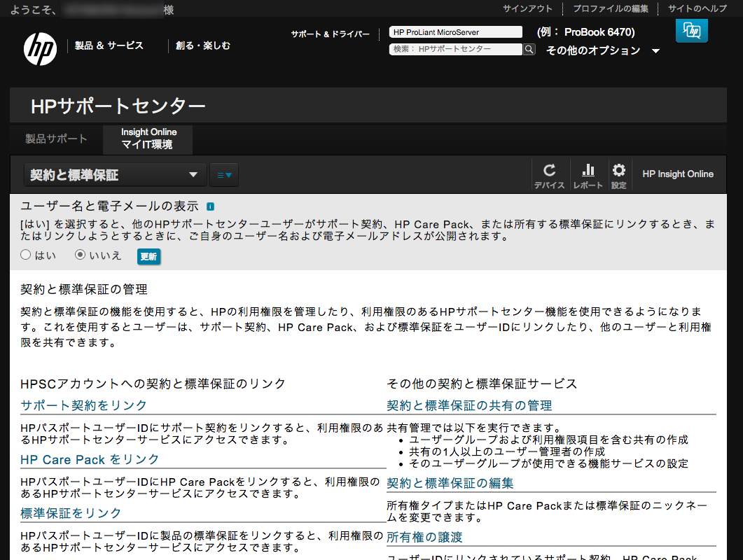
Task: Click the HPサポートセンター search field
Action: 455,50
